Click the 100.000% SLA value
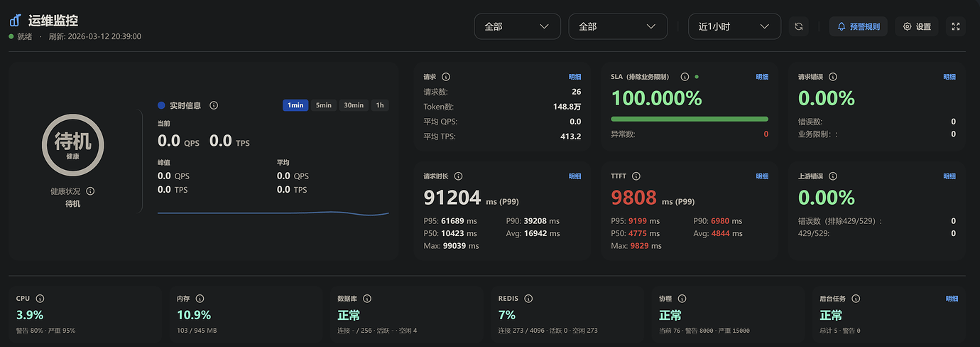Image resolution: width=980 pixels, height=347 pixels. [657, 98]
